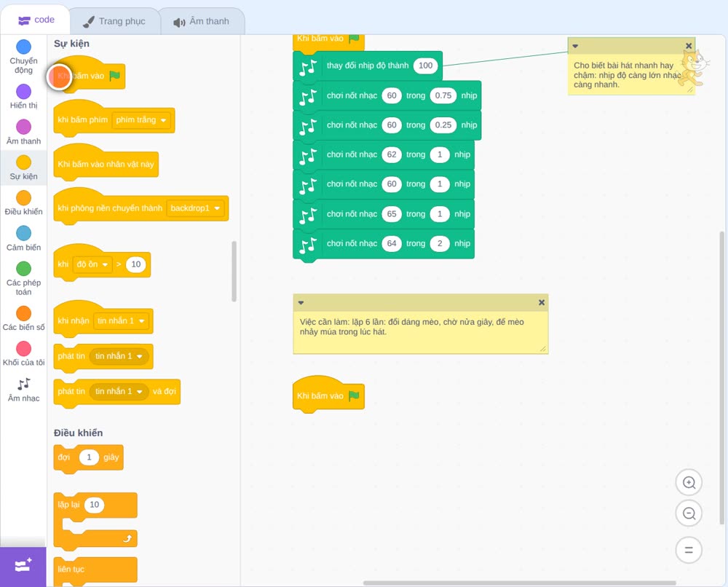Select the Cảm biến category circle
728x587 pixels.
click(x=24, y=233)
